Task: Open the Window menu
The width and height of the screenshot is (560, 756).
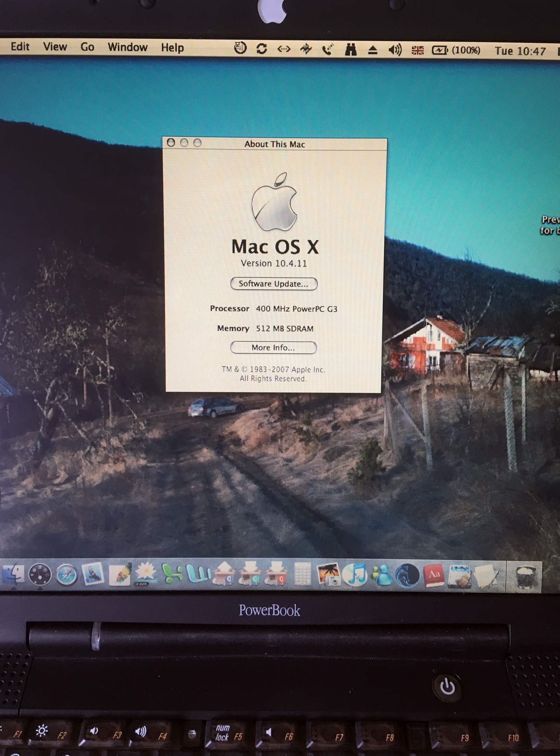Action: (127, 47)
